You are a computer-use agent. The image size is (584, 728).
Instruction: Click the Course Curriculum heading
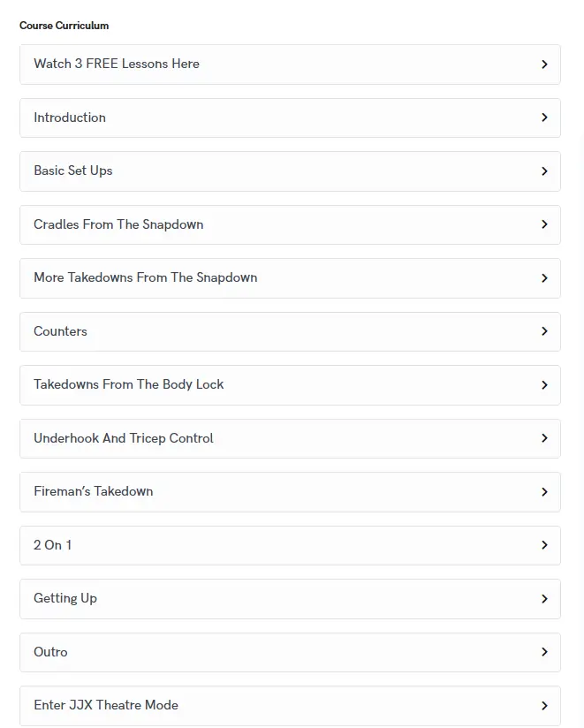[64, 26]
